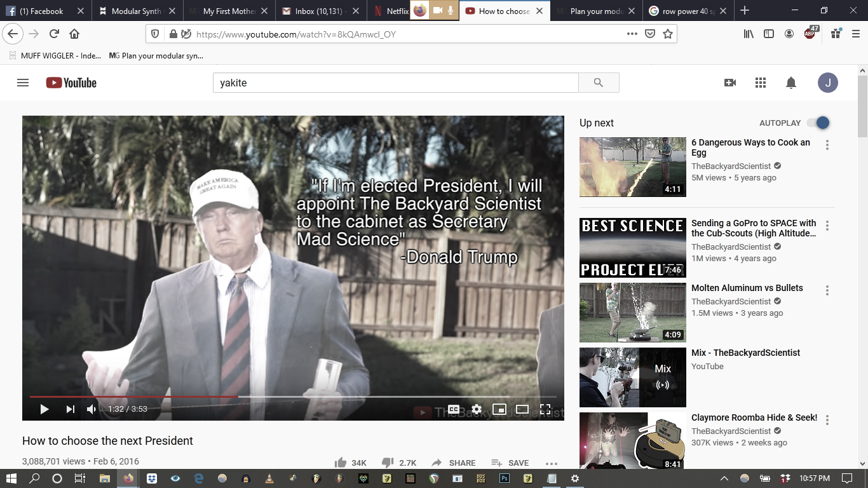Reload the current page
This screenshot has width=868, height=488.
(x=54, y=34)
